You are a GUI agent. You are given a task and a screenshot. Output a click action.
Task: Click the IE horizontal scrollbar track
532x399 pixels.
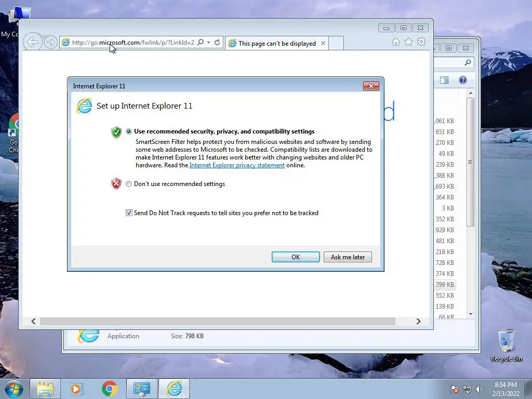[x=217, y=321]
